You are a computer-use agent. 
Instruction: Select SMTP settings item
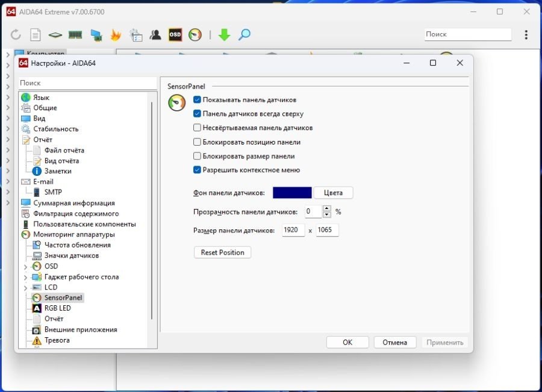point(53,192)
